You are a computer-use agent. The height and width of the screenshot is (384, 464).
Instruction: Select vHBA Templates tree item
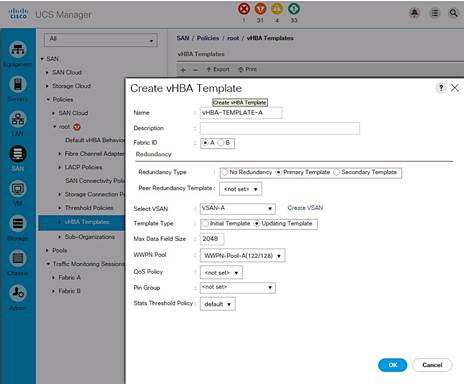(87, 222)
